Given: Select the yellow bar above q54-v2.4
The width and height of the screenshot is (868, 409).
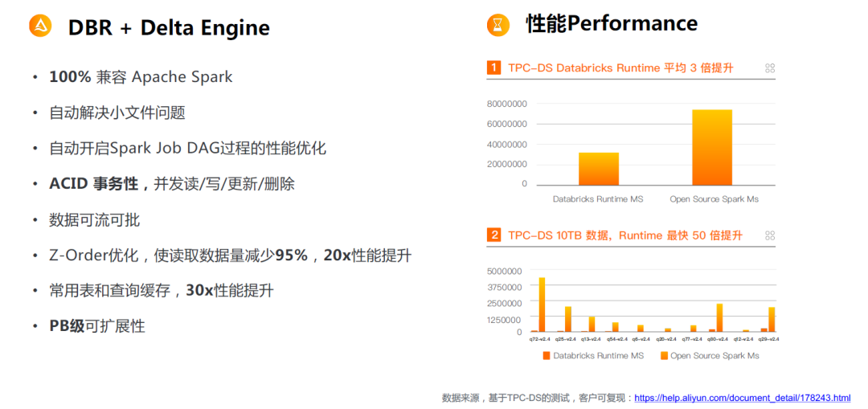Looking at the screenshot, I should [615, 327].
